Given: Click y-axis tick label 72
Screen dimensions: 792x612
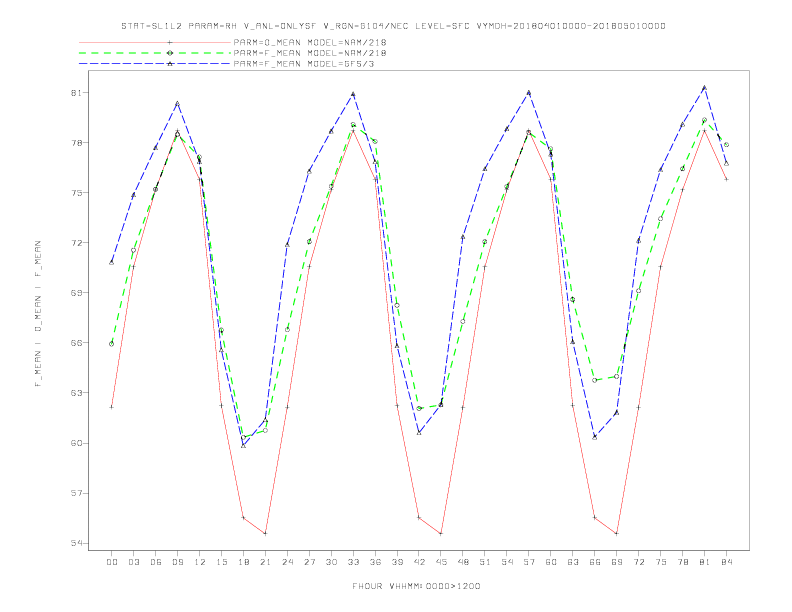Looking at the screenshot, I should click(76, 243).
